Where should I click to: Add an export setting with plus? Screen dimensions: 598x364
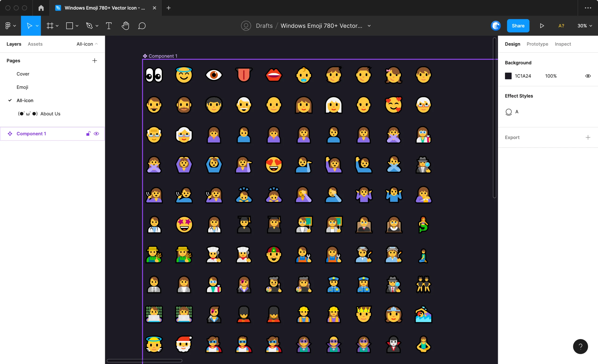point(587,137)
